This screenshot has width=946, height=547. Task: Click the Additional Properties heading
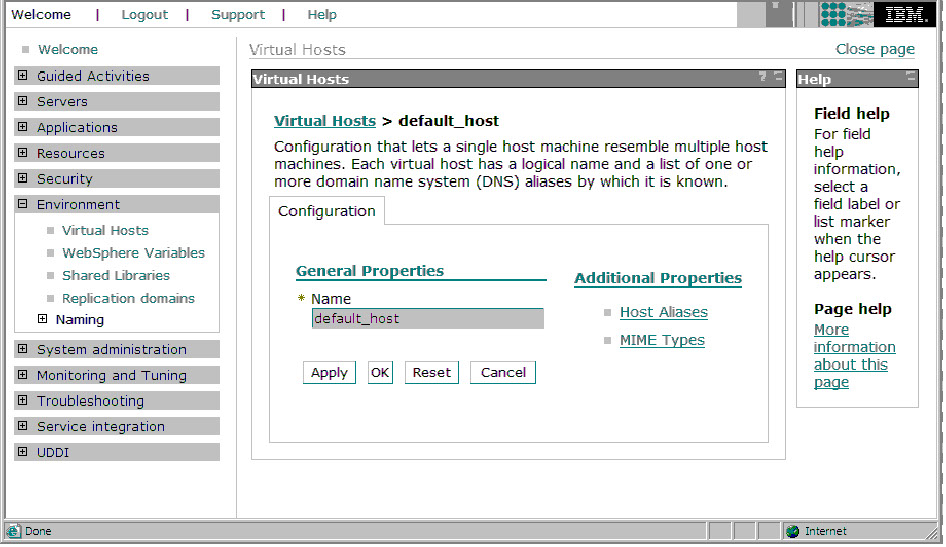click(658, 278)
